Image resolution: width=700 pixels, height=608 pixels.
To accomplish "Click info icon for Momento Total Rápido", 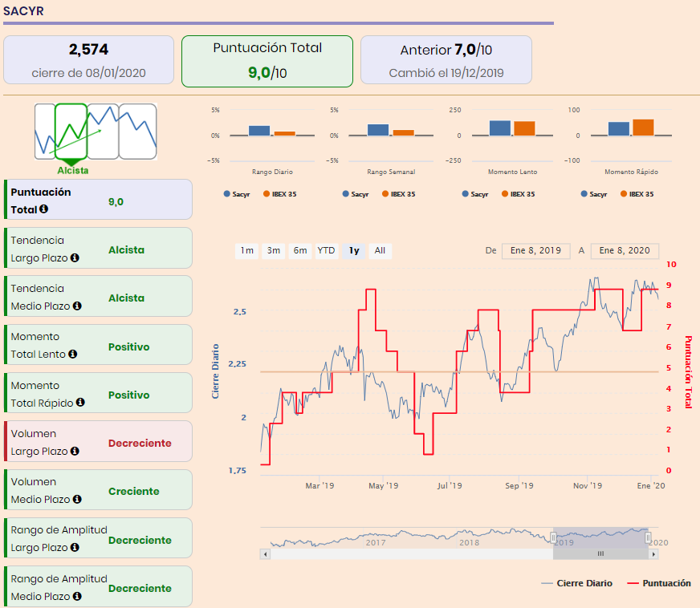I will coord(80,402).
